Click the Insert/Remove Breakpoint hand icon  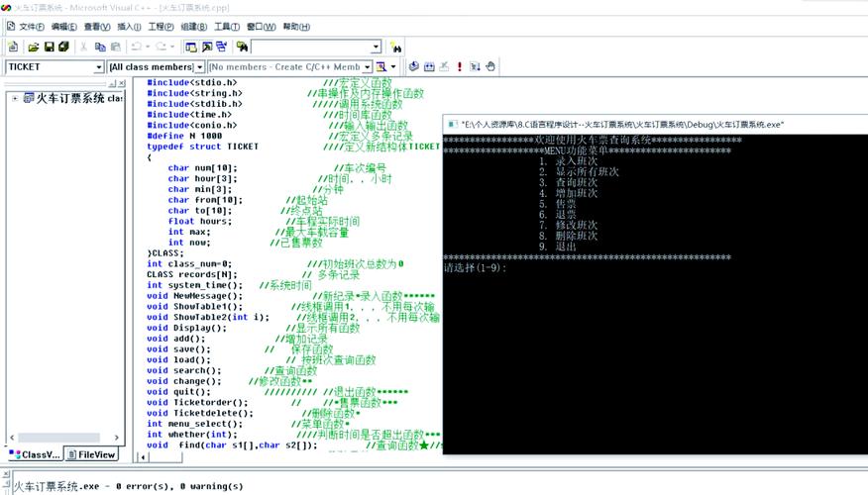(490, 67)
